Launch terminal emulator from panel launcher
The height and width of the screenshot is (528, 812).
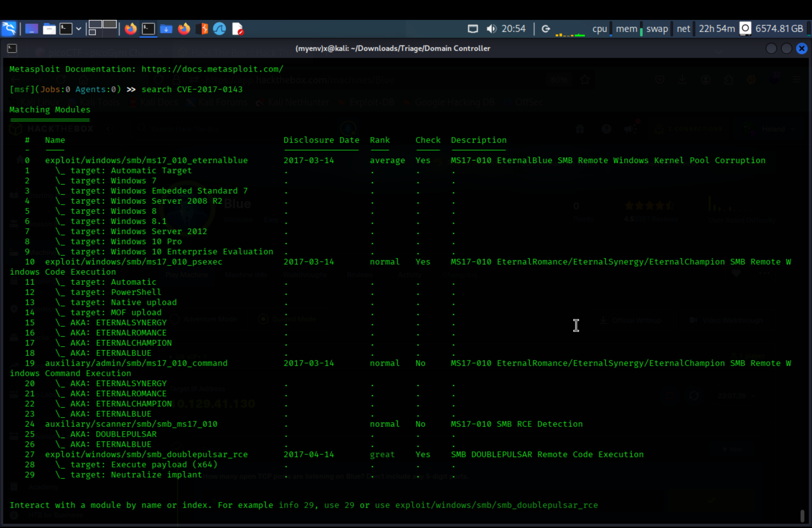[x=66, y=29]
